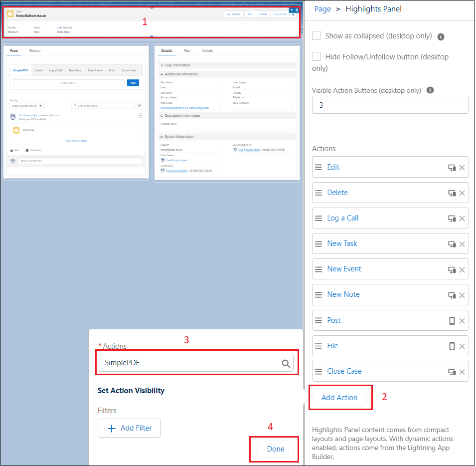Click the drag handle of the Delete action
This screenshot has width=476, height=466.
tap(318, 193)
